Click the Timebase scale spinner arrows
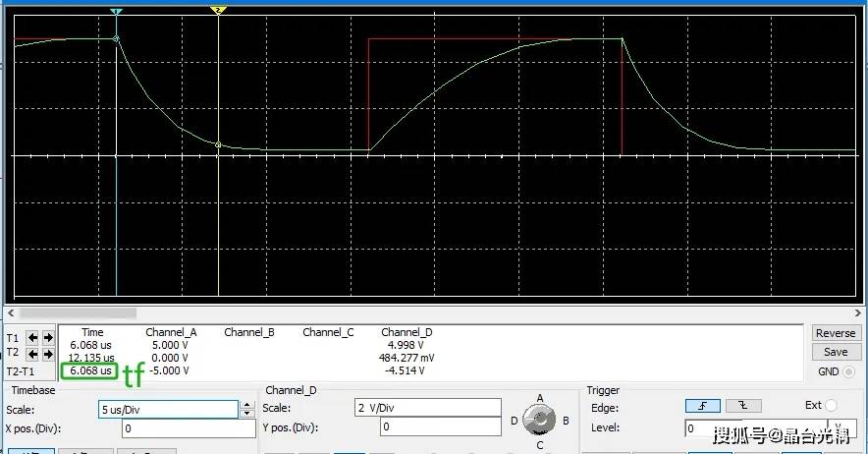 tap(245, 409)
